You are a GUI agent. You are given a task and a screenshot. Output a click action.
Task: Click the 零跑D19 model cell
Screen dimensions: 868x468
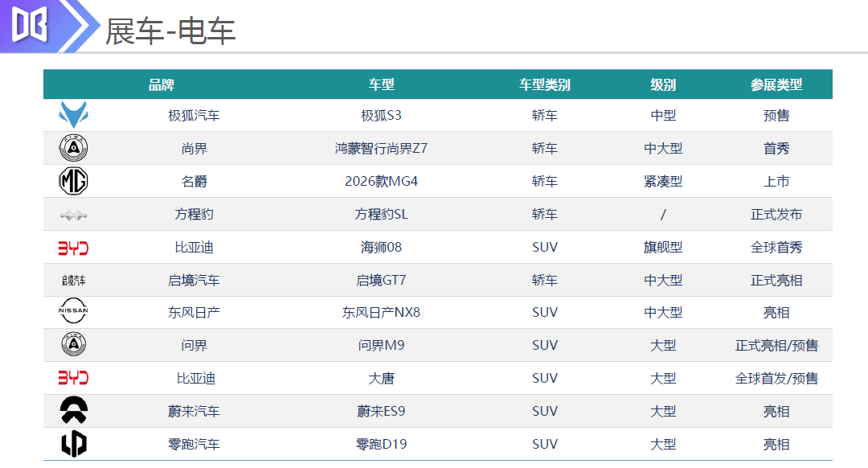coord(382,444)
